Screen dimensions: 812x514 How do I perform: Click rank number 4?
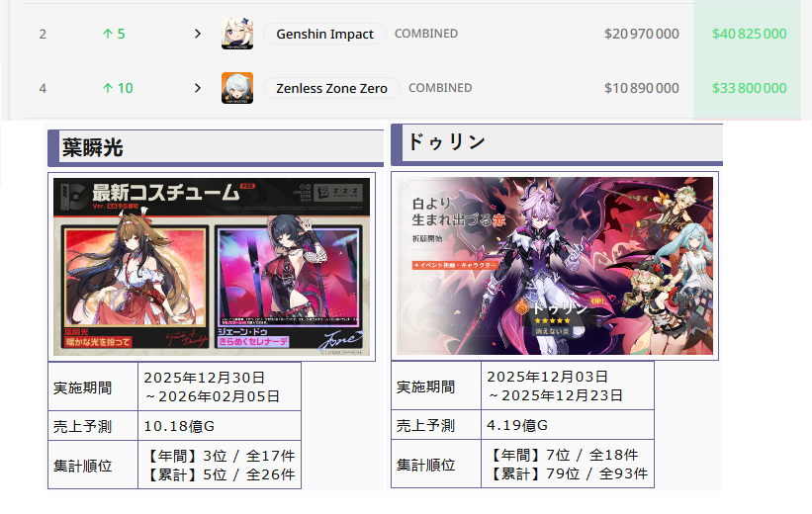[x=43, y=89]
